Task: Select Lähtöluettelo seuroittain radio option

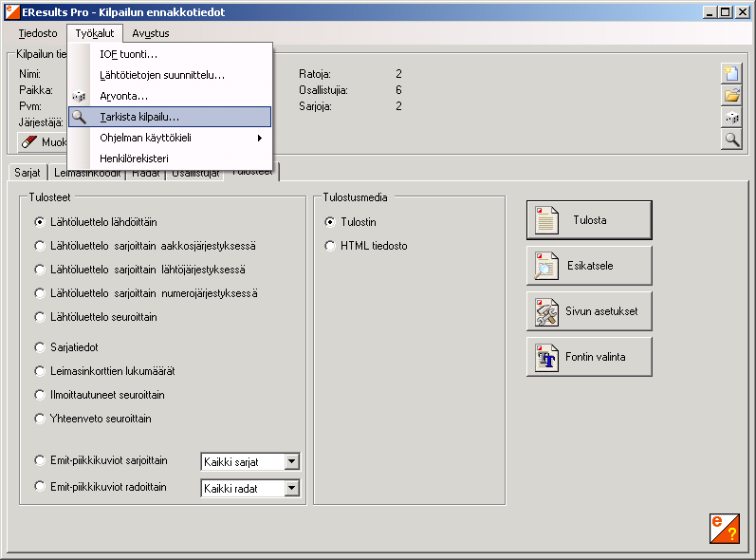Action: pos(40,317)
